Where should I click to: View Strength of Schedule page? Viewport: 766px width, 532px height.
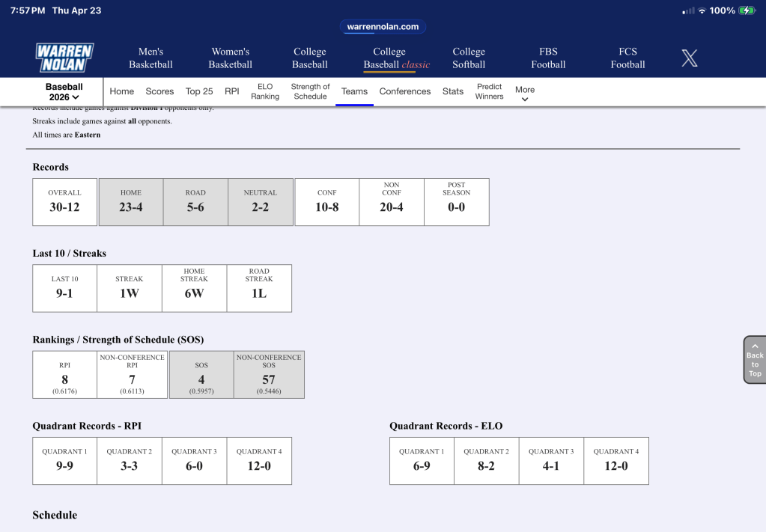click(310, 91)
